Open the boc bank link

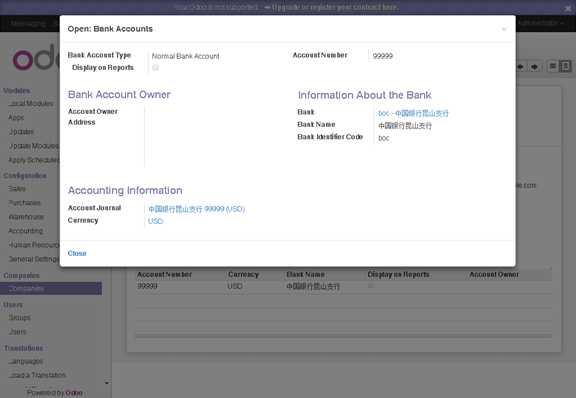click(413, 113)
